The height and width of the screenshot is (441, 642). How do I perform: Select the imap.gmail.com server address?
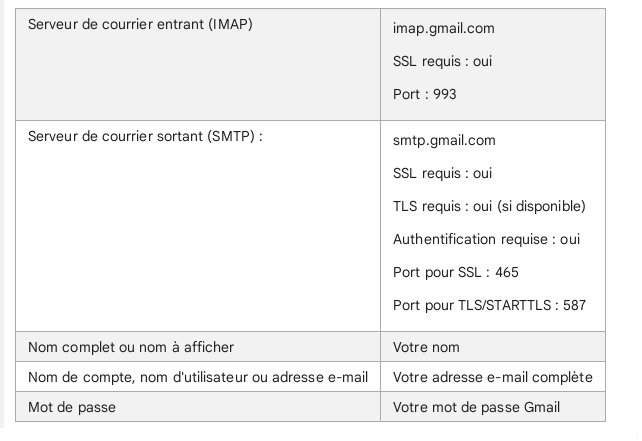tap(443, 28)
